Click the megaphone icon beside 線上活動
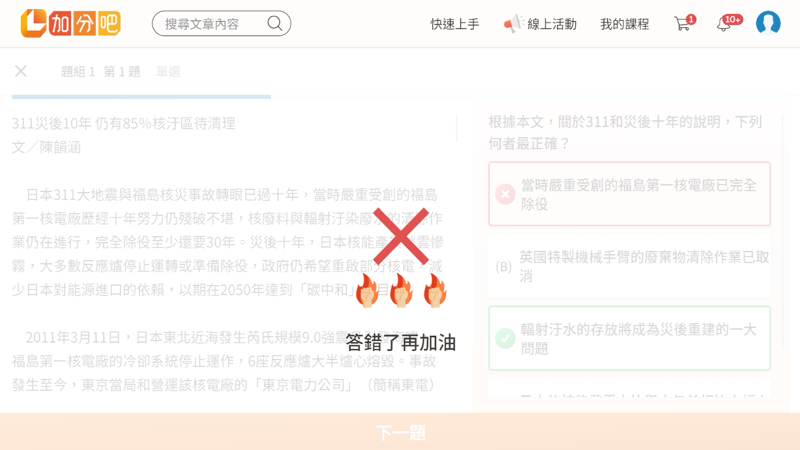Screen dimensions: 800x450 click(513, 23)
